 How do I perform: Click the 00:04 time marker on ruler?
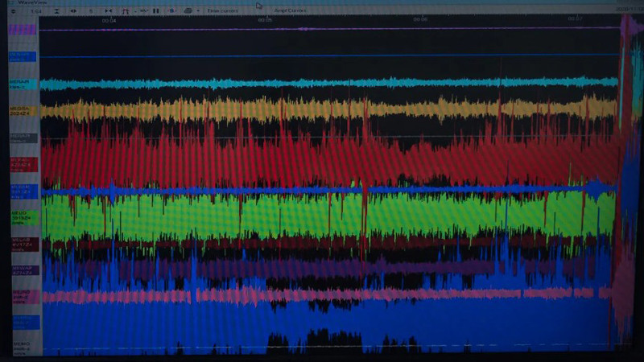109,21
